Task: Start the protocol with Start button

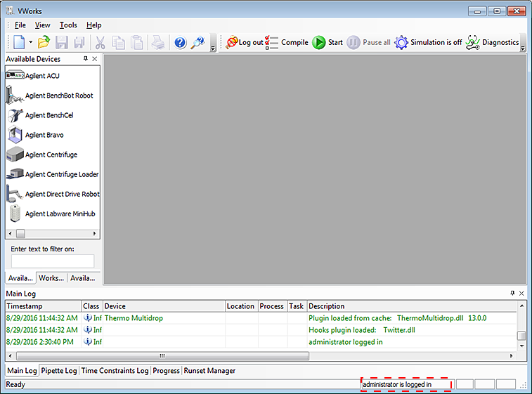Action: [x=327, y=42]
